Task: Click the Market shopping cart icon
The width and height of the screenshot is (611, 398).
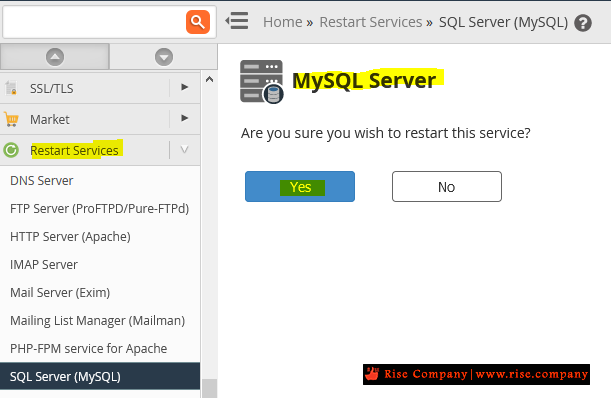Action: click(x=11, y=119)
